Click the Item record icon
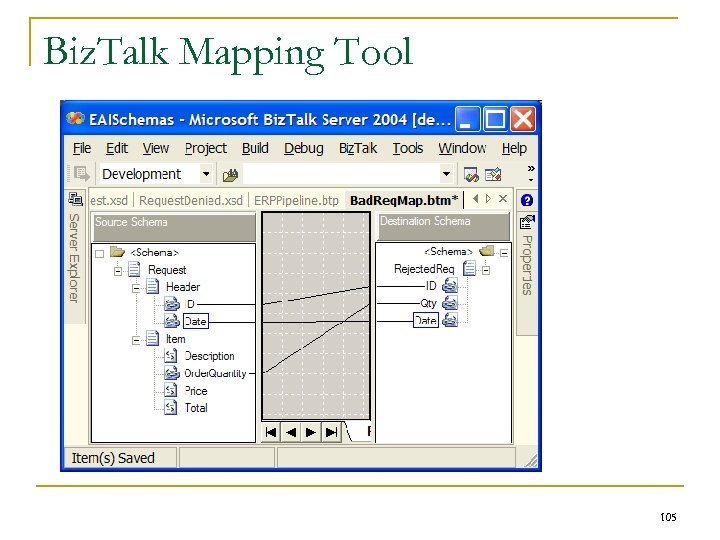Image resolution: width=720 pixels, height=540 pixels. pos(152,339)
